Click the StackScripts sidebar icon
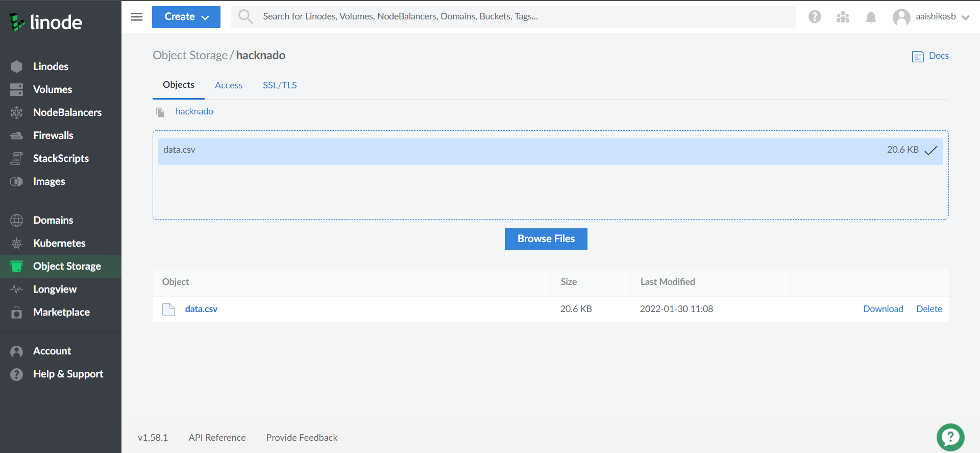 [17, 158]
